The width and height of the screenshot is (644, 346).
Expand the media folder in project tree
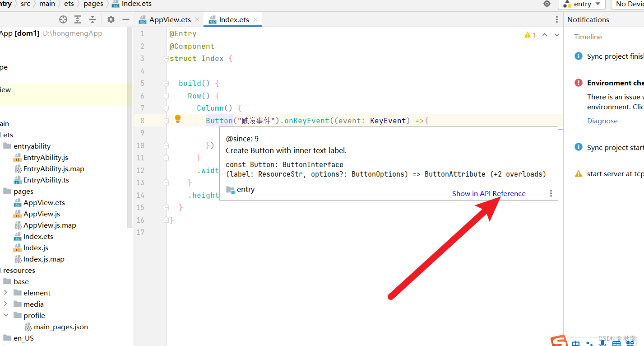coord(5,304)
